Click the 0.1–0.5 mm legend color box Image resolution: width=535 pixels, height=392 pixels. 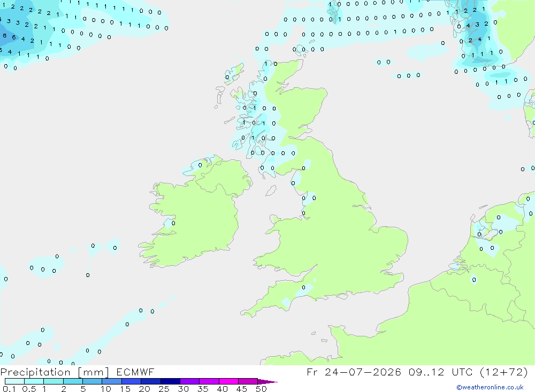(14, 381)
